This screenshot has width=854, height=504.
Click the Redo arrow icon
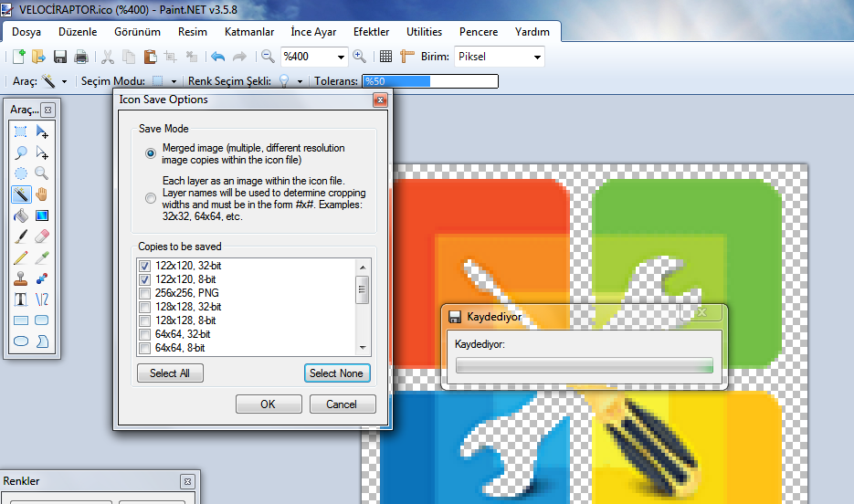pos(239,57)
